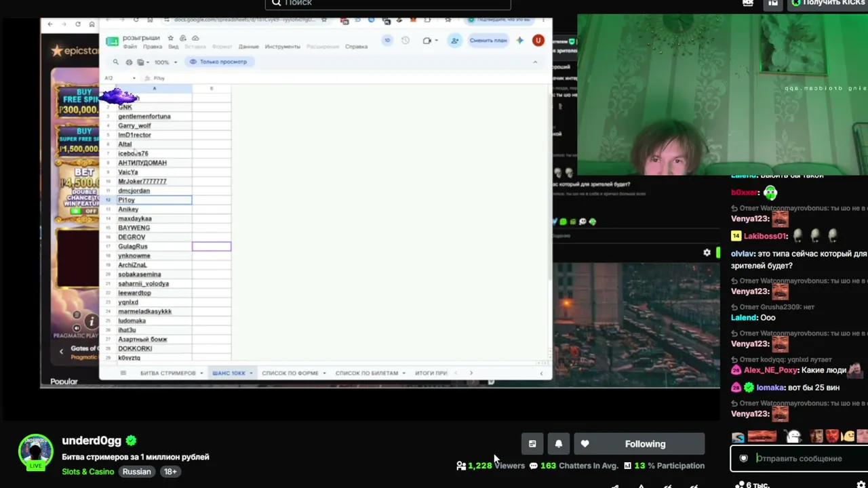The image size is (868, 488).
Task: Select the cell containing saharnii_volodya
Action: (x=154, y=284)
